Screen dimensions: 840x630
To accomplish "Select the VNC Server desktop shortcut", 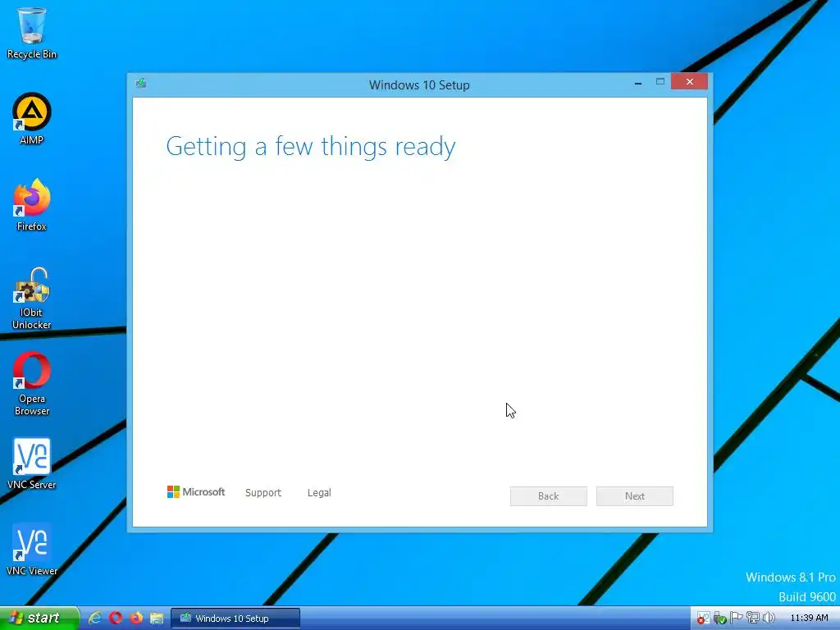I will [x=32, y=464].
